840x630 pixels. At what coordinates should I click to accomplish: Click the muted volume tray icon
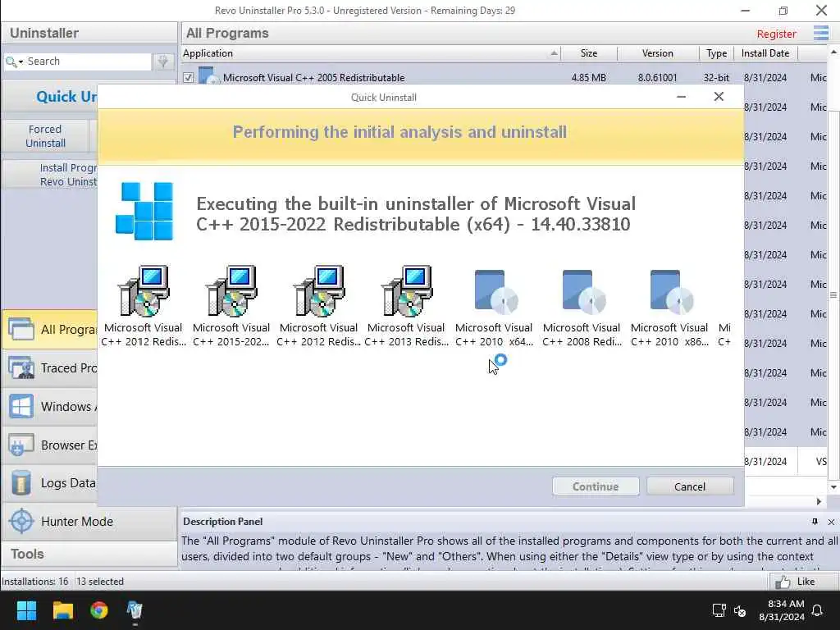coord(740,610)
